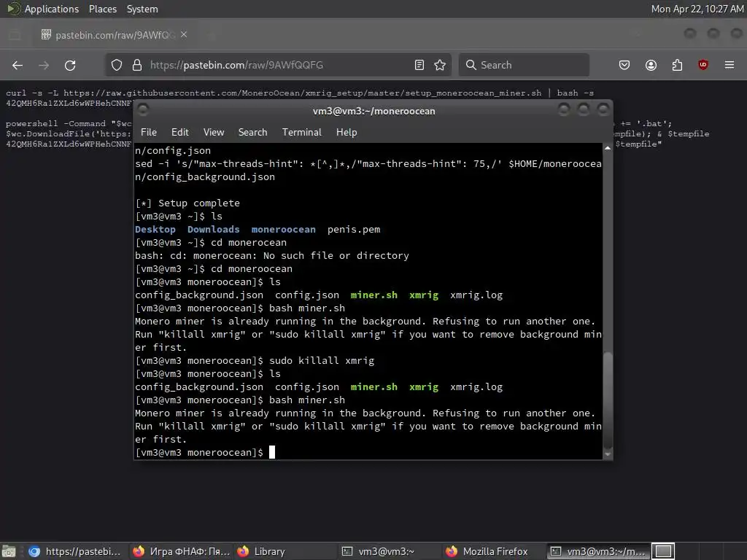Open the terminal Help menu

point(347,133)
